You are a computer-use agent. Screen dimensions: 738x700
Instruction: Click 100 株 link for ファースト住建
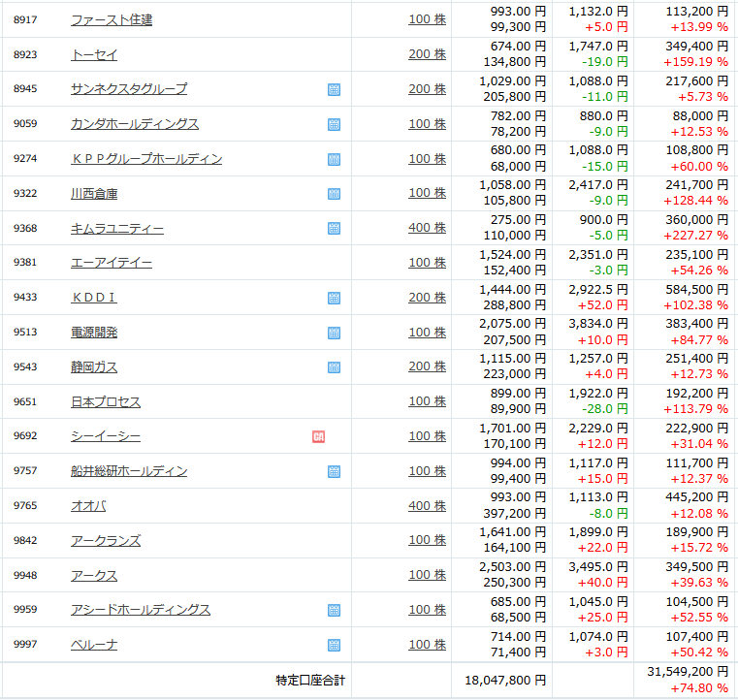click(427, 19)
